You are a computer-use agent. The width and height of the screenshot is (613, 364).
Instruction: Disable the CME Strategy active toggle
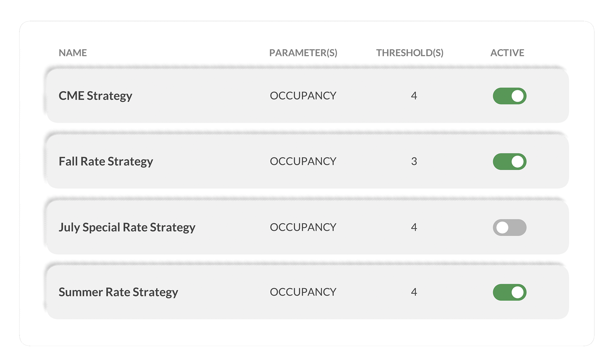point(509,96)
